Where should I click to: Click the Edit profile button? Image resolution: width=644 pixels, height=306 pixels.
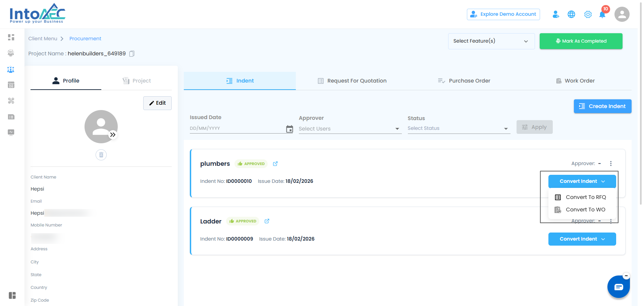157,103
